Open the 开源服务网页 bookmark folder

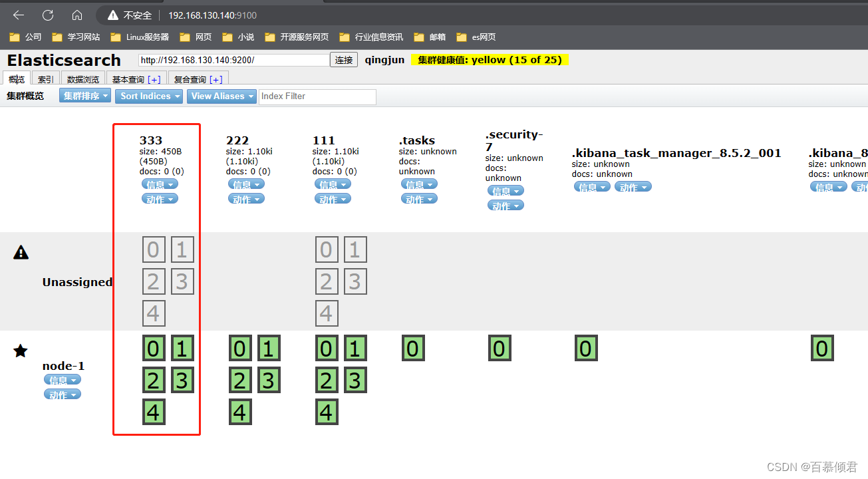297,37
